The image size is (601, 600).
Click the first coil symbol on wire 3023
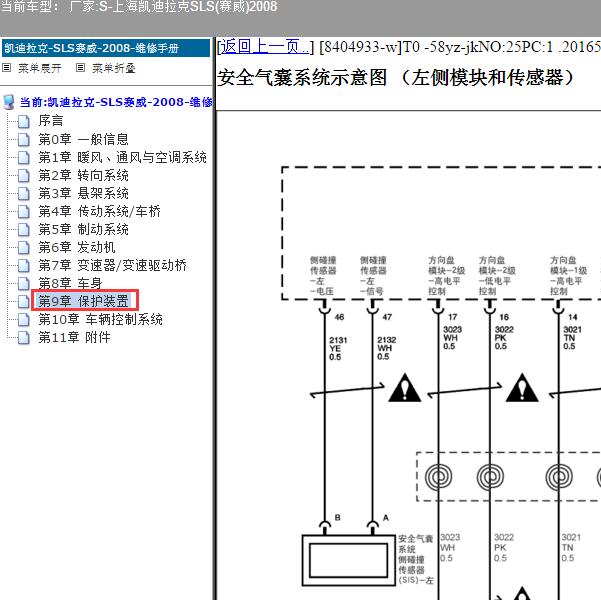pos(438,477)
